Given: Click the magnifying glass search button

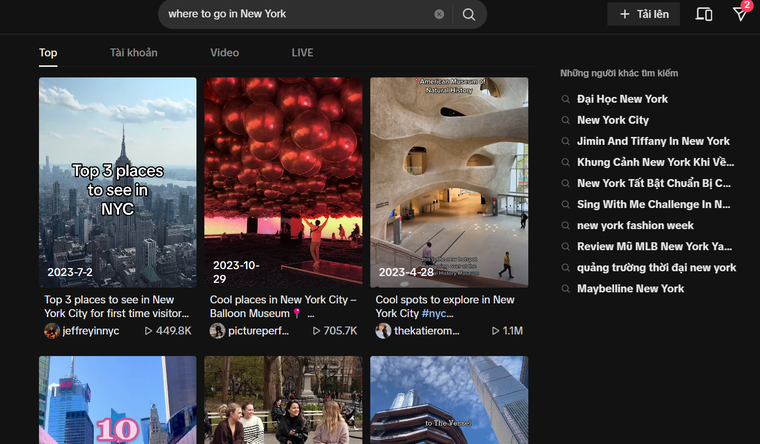Looking at the screenshot, I should coord(468,14).
